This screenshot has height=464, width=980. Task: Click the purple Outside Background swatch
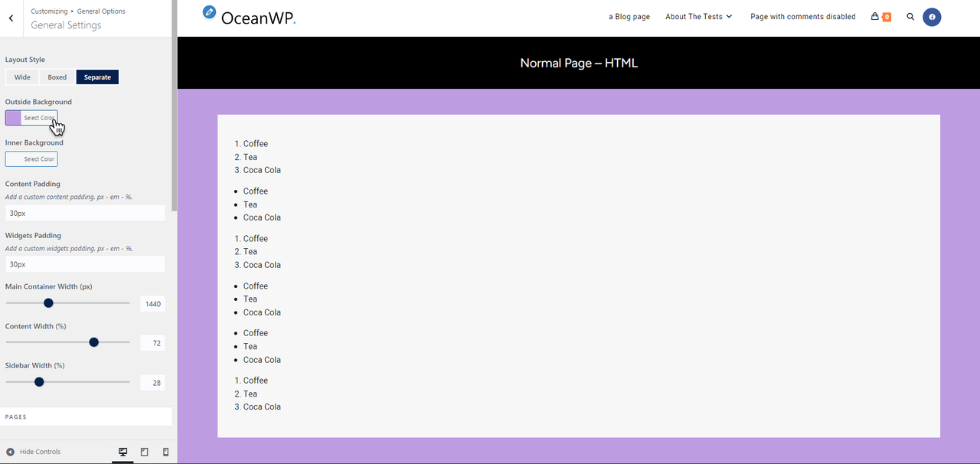[14, 118]
